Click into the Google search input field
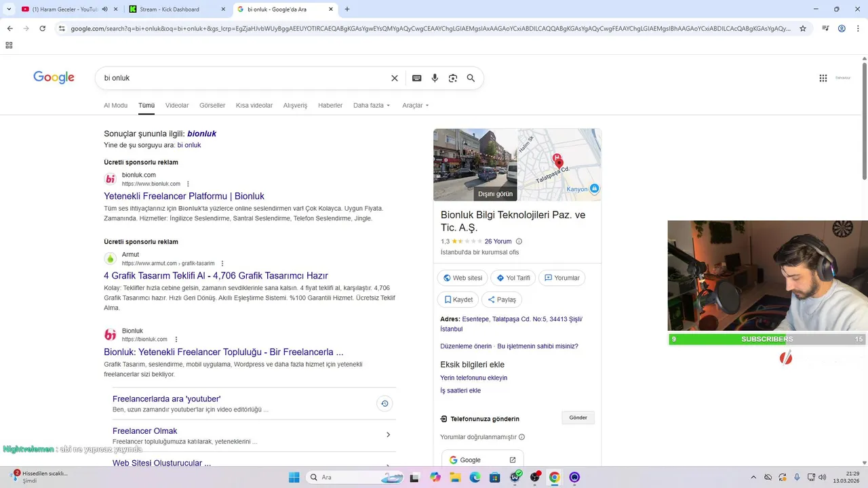The width and height of the screenshot is (868, 488). click(x=244, y=78)
